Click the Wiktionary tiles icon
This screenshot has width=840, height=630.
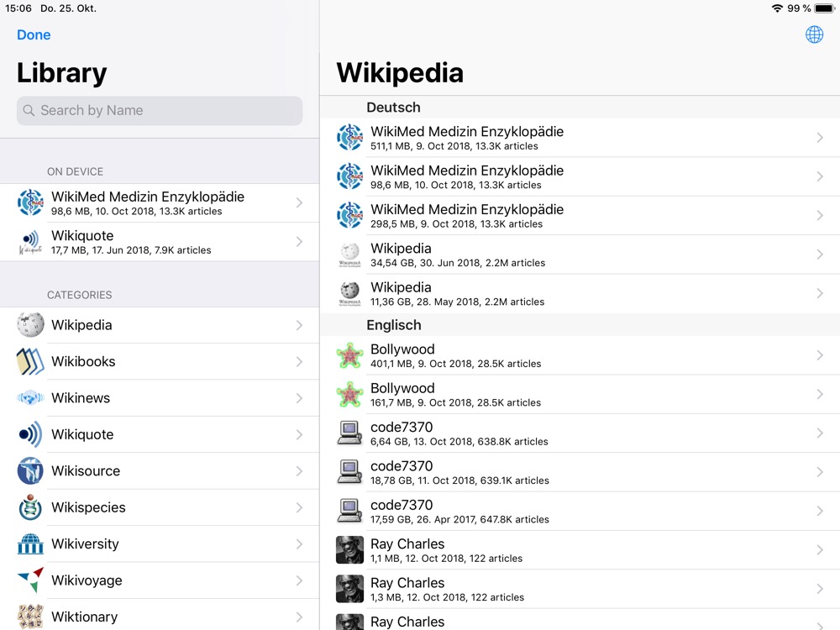pyautogui.click(x=30, y=616)
